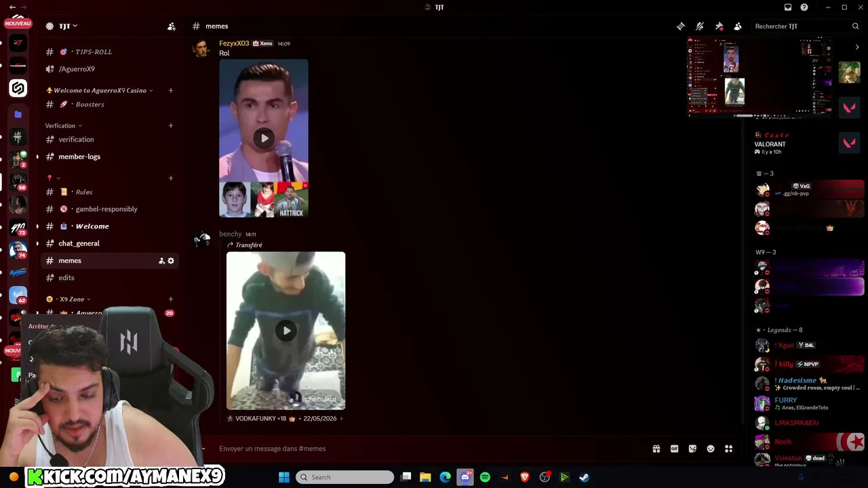This screenshot has height=488, width=868.
Task: Open pinned messages in #memes
Action: pos(719,26)
